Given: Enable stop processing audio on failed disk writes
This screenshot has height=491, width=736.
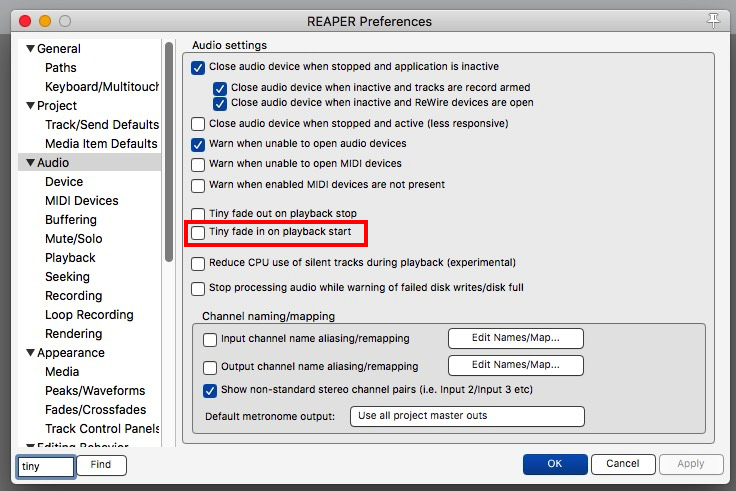Looking at the screenshot, I should (x=198, y=288).
